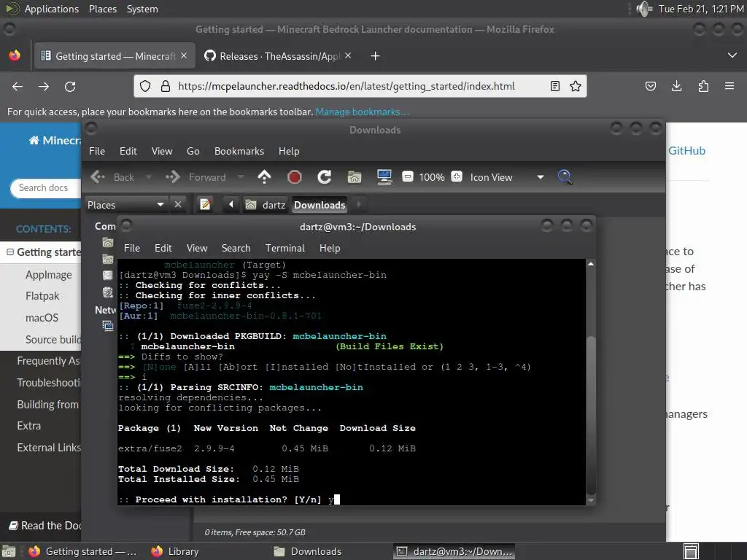Toggle Firefox reader view icon
The image size is (747, 560).
[555, 86]
